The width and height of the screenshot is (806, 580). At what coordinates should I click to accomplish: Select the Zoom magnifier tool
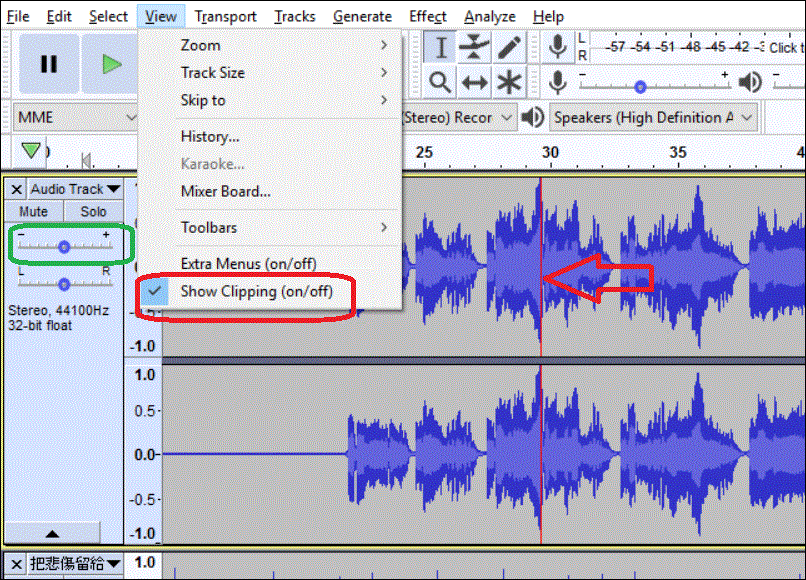pos(440,82)
